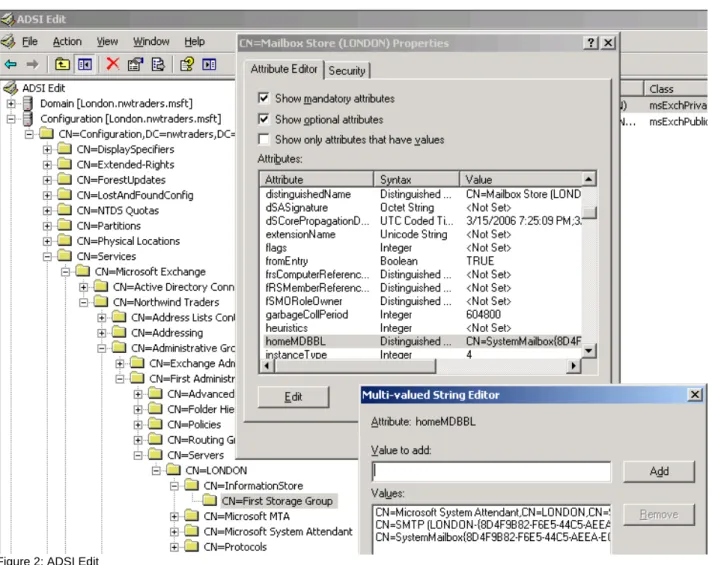Screen dimensions: 712x565
Task: Click the CN=First Storage Group folder icon
Action: 210,500
